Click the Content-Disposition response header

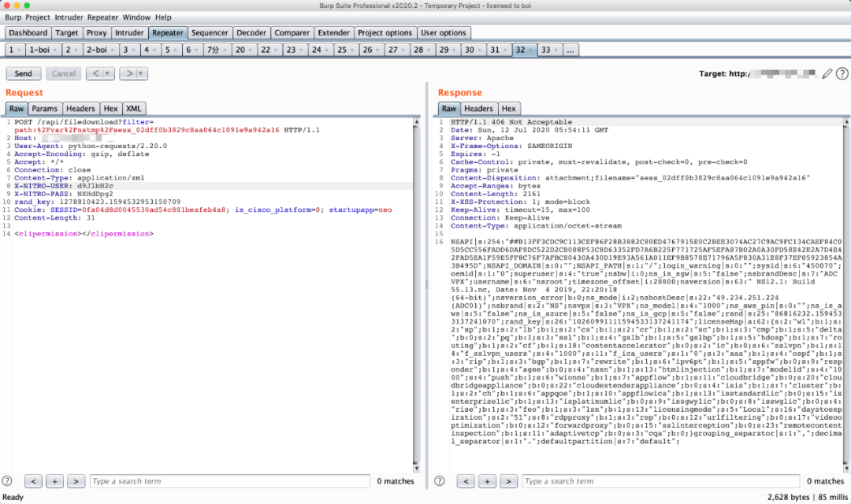coord(630,177)
